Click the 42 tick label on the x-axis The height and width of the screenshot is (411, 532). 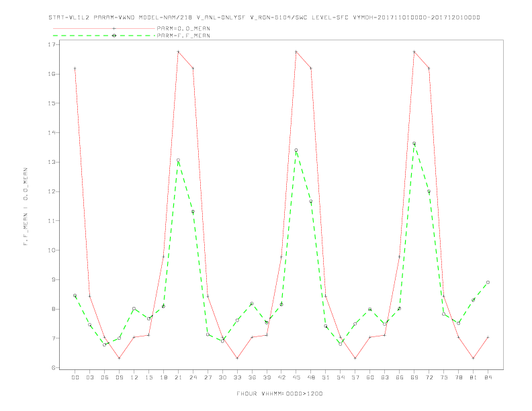point(281,377)
